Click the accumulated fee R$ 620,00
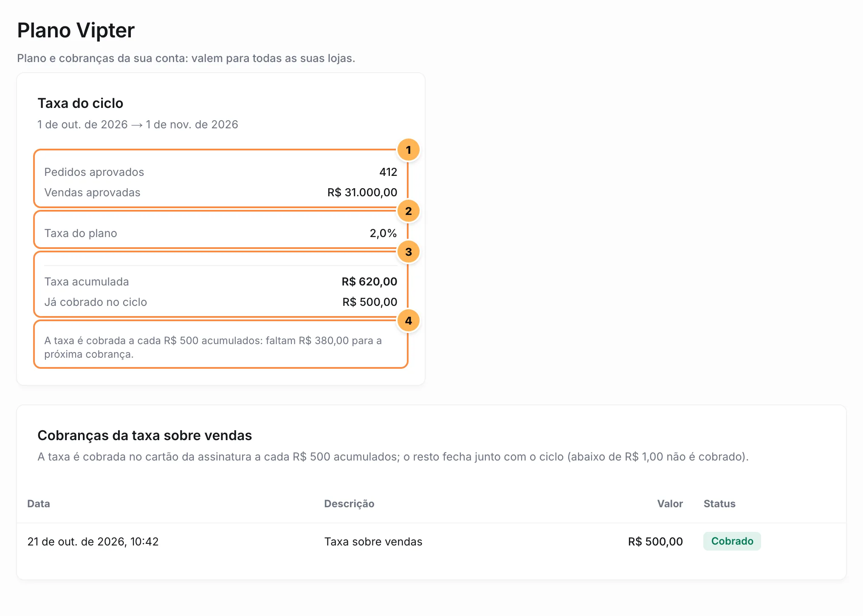The width and height of the screenshot is (863, 616). tap(369, 282)
